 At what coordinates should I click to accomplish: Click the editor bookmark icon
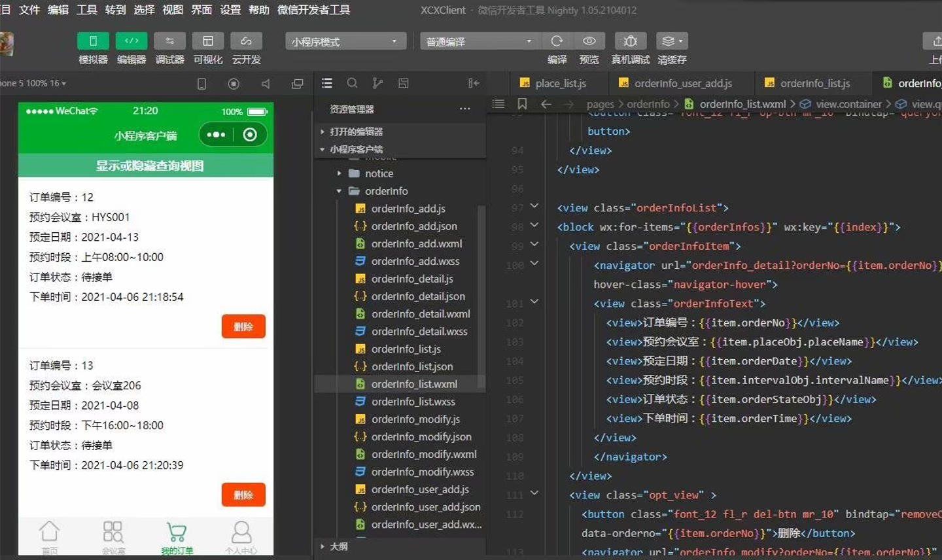pos(522,104)
